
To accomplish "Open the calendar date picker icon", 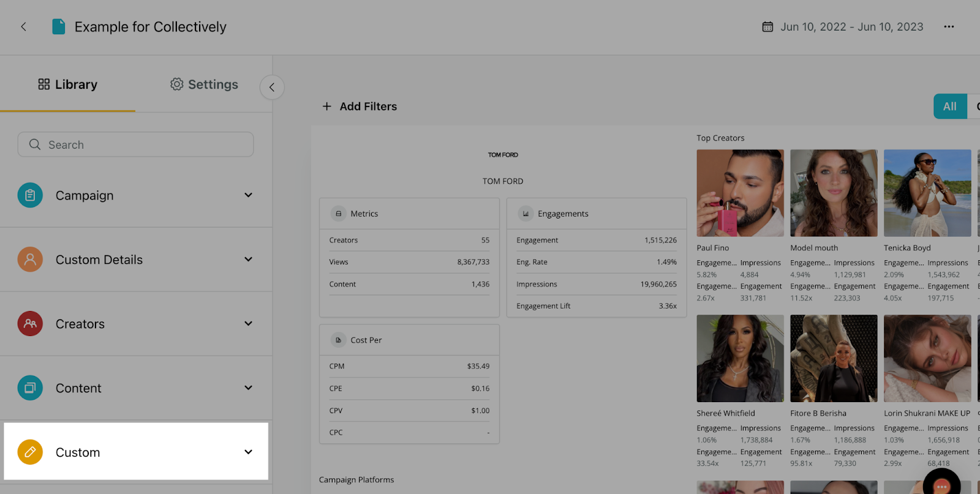I will coord(767,27).
